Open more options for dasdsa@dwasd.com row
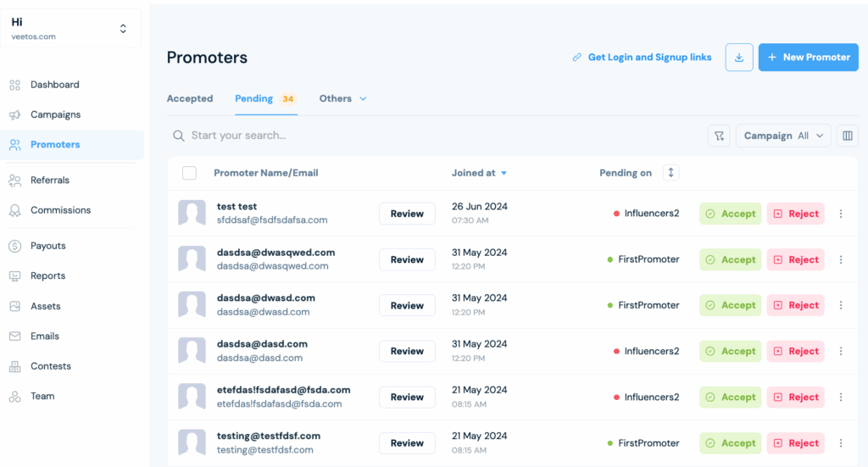This screenshot has height=467, width=868. (x=841, y=305)
